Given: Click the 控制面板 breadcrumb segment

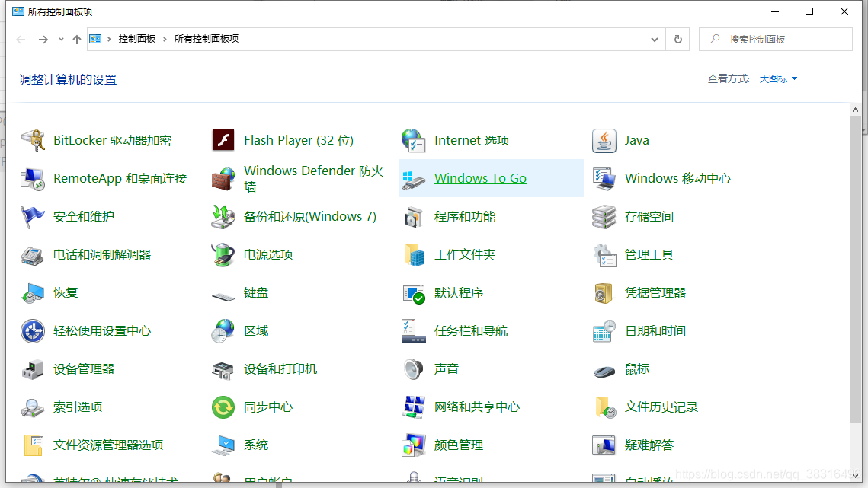Looking at the screenshot, I should pos(136,39).
